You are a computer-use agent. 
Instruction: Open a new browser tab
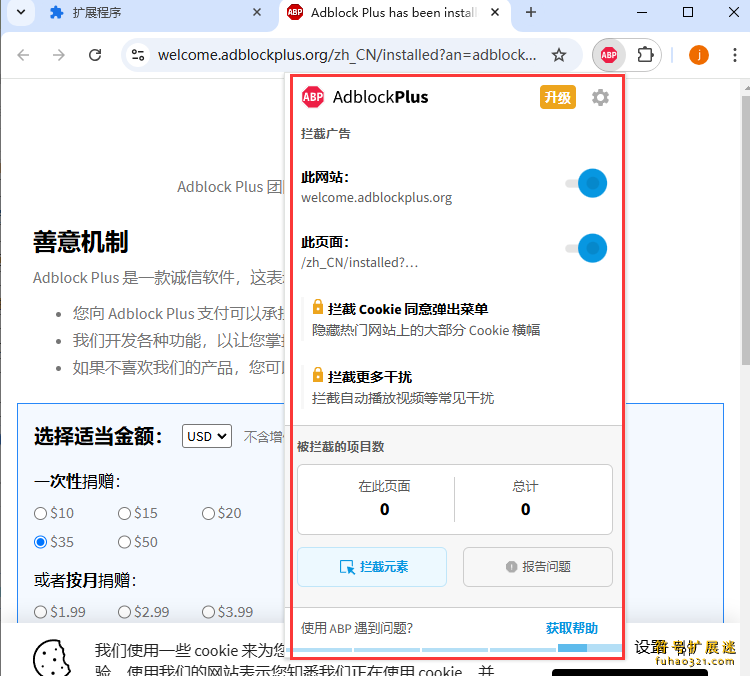point(530,12)
